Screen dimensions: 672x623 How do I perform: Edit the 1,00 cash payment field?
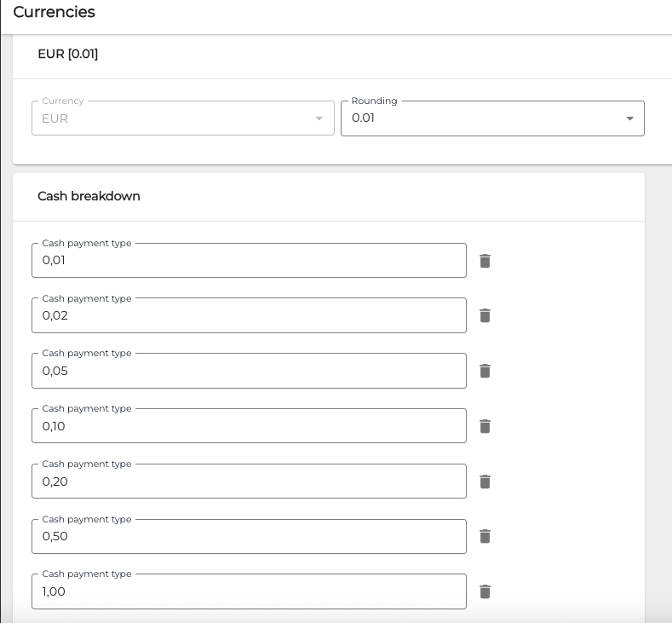[249, 591]
